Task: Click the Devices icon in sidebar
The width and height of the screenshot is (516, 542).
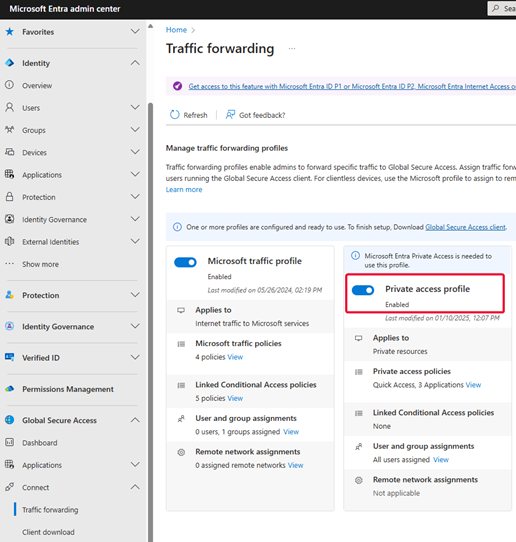Action: [10, 152]
